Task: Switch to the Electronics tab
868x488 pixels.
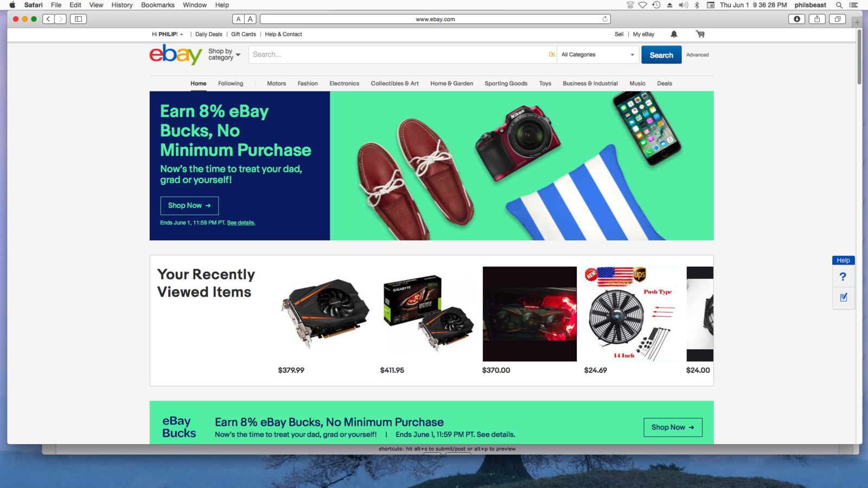Action: [x=344, y=84]
